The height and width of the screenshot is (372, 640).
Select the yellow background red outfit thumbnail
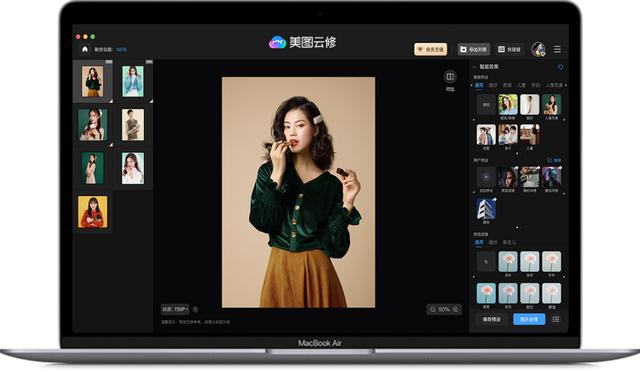coord(93,212)
